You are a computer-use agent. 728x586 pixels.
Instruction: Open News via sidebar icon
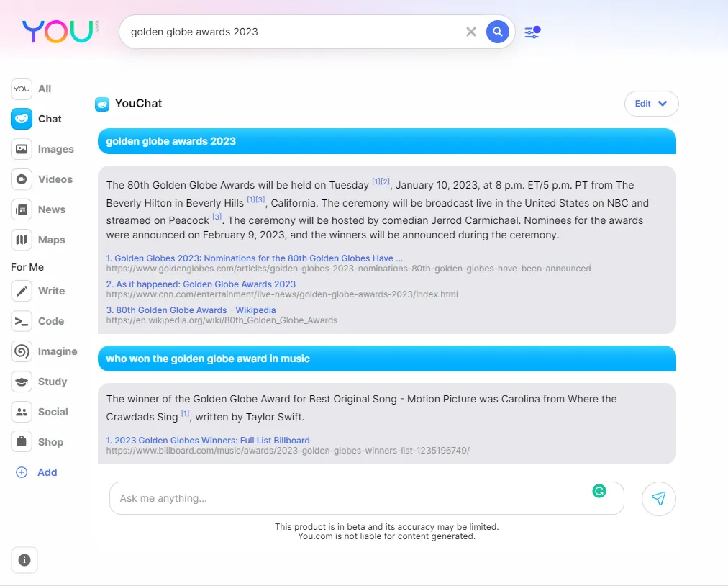click(x=22, y=209)
